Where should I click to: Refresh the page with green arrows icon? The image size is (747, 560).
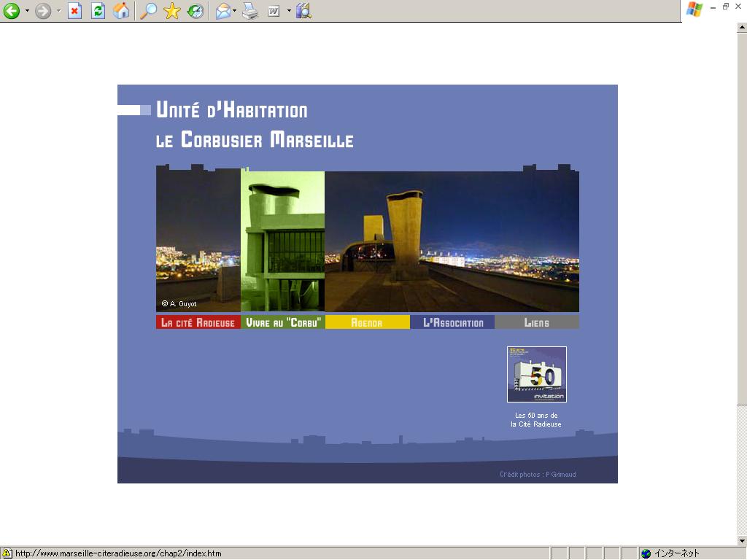pyautogui.click(x=98, y=10)
